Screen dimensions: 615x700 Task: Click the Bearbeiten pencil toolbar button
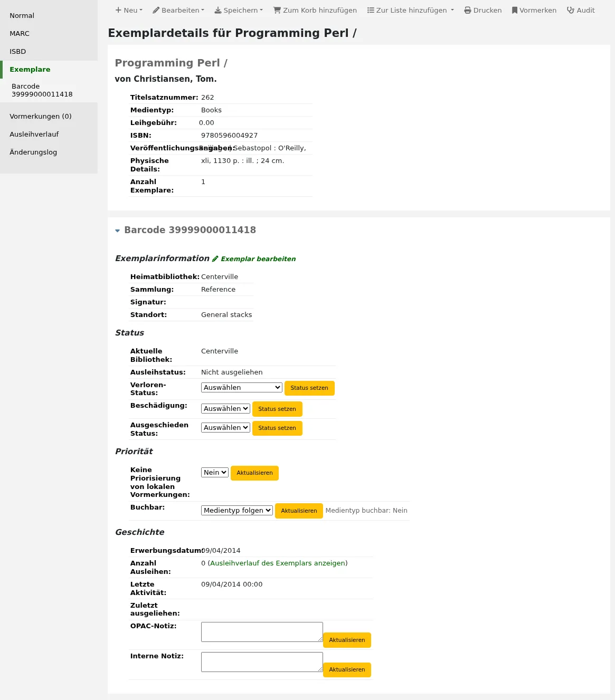click(178, 10)
